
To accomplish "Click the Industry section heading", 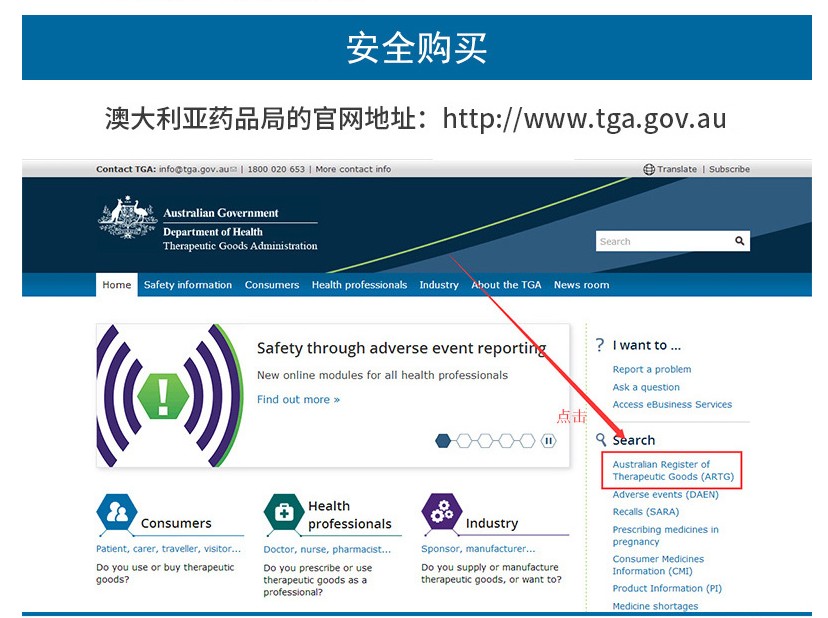I will [x=492, y=523].
